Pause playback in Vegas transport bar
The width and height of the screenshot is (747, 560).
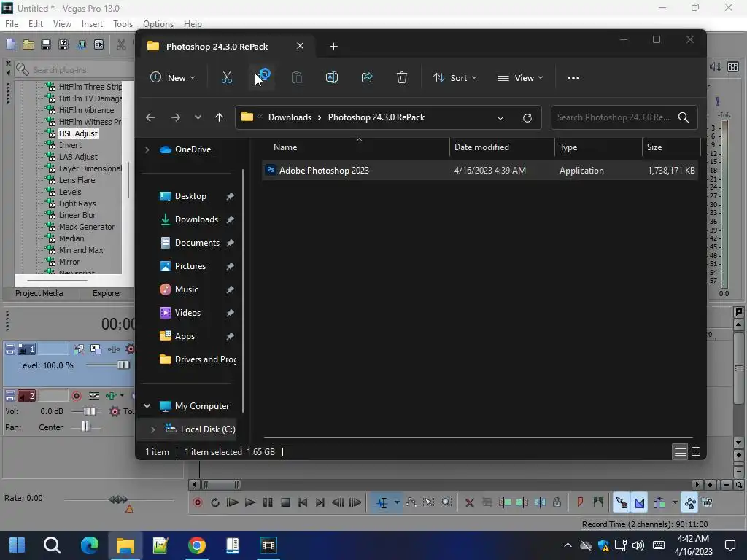pyautogui.click(x=268, y=502)
